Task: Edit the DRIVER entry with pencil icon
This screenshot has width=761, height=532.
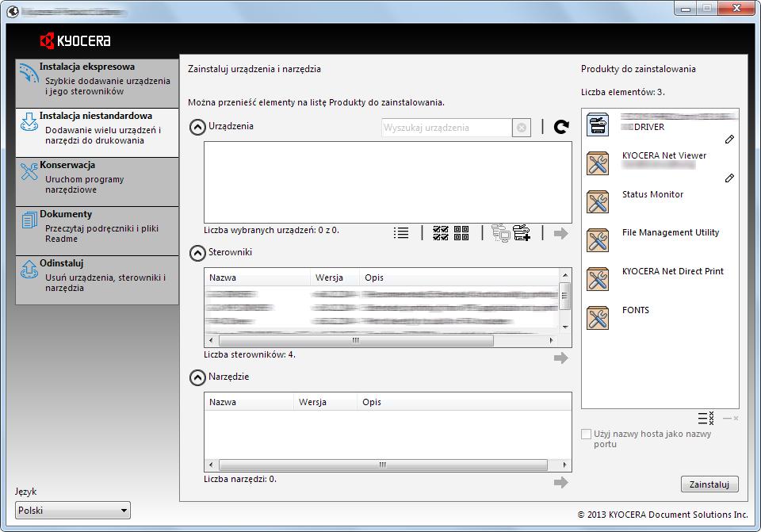Action: pos(729,140)
